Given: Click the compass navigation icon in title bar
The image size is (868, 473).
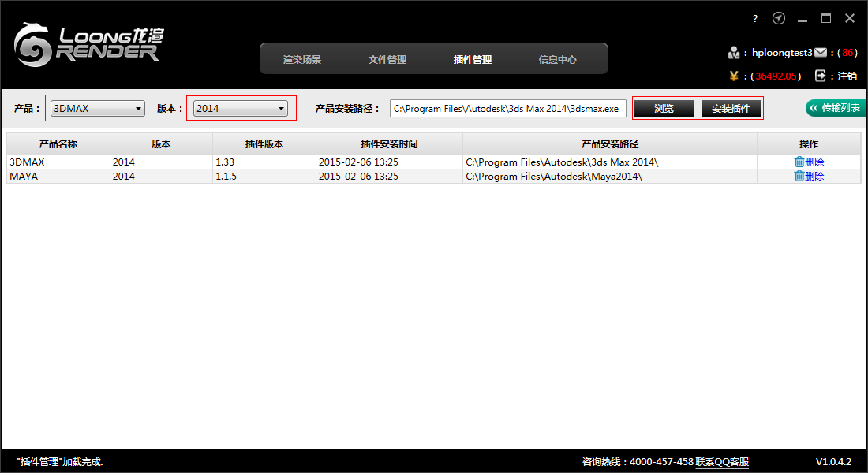Looking at the screenshot, I should pyautogui.click(x=779, y=18).
